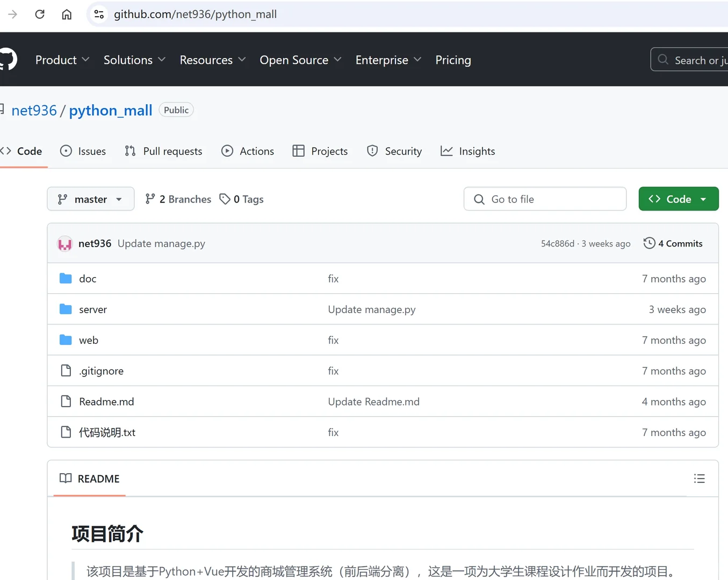728x580 pixels.
Task: Click the Go to file search field
Action: pos(545,199)
